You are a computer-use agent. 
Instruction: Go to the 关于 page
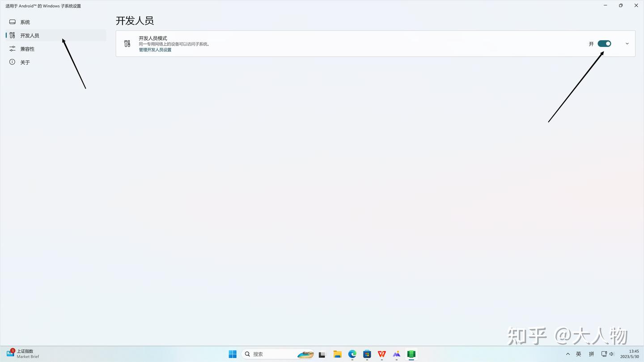pos(56,62)
